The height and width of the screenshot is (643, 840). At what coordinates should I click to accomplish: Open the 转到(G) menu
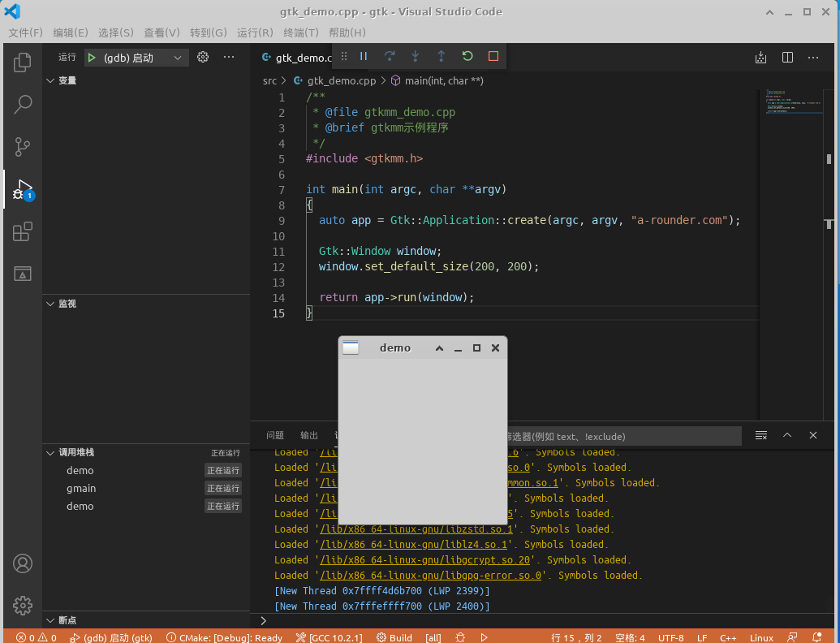point(209,32)
